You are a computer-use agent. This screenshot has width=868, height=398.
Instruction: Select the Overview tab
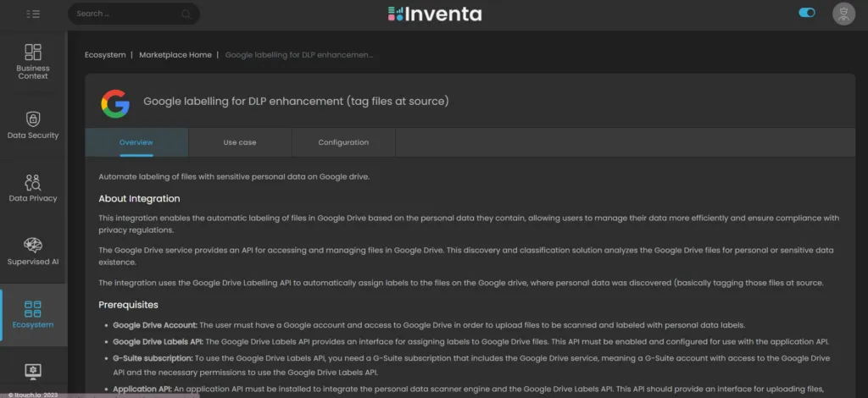(x=136, y=142)
